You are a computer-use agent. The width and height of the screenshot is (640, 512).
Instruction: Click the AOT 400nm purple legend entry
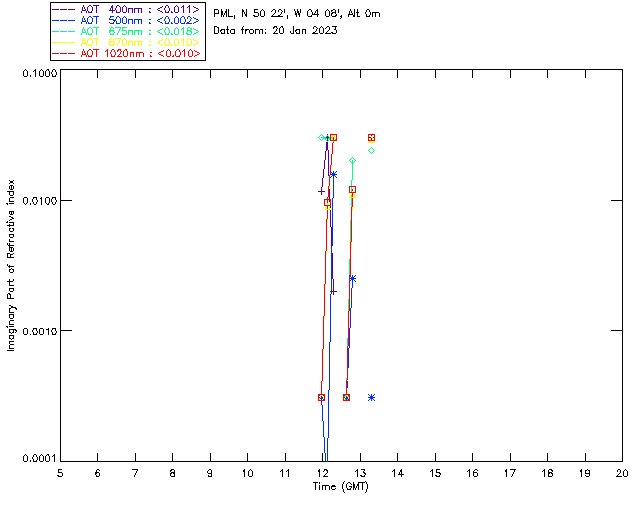click(128, 9)
